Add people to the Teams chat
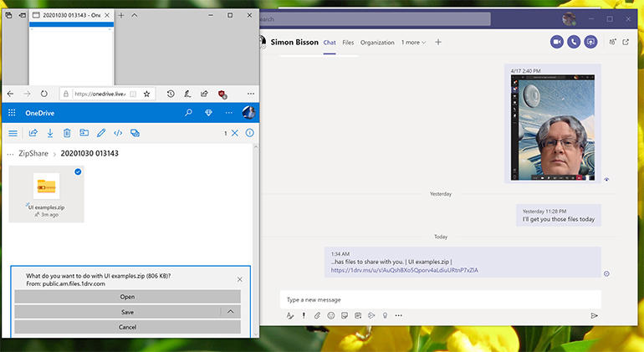This screenshot has height=352, width=644. pos(612,42)
